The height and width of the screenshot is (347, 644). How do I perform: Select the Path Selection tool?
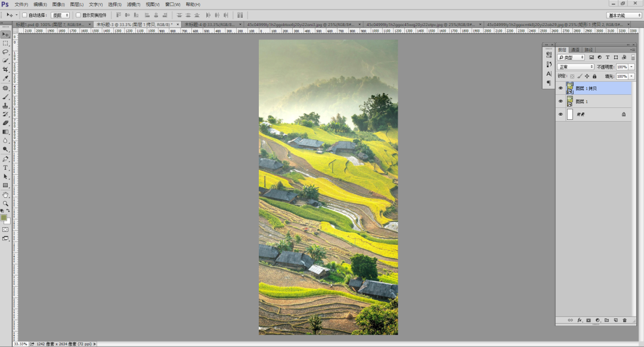(5, 176)
